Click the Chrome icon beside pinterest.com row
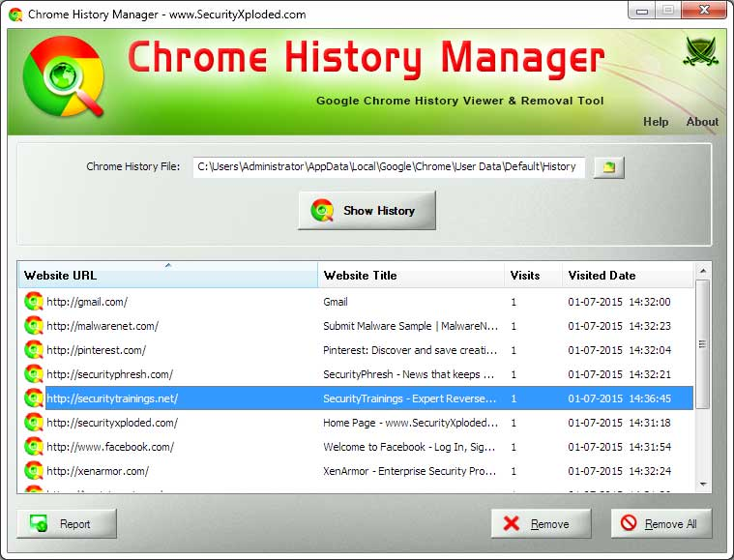The width and height of the screenshot is (734, 560). [x=33, y=350]
